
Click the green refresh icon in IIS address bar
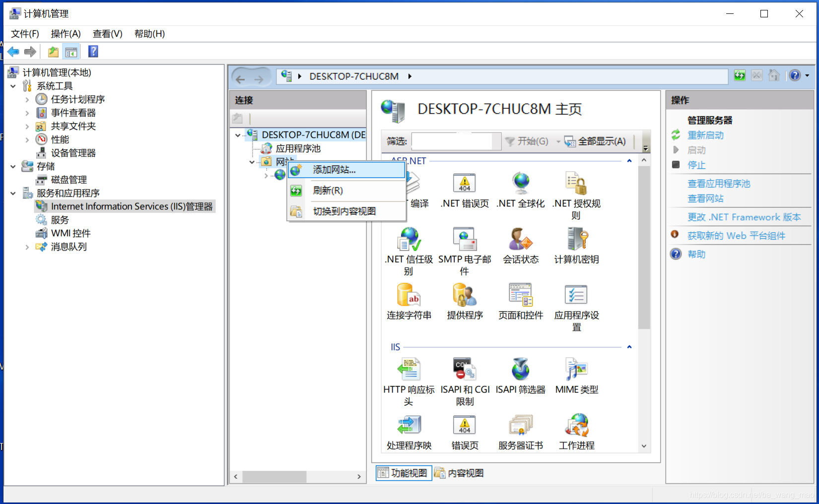(x=740, y=75)
